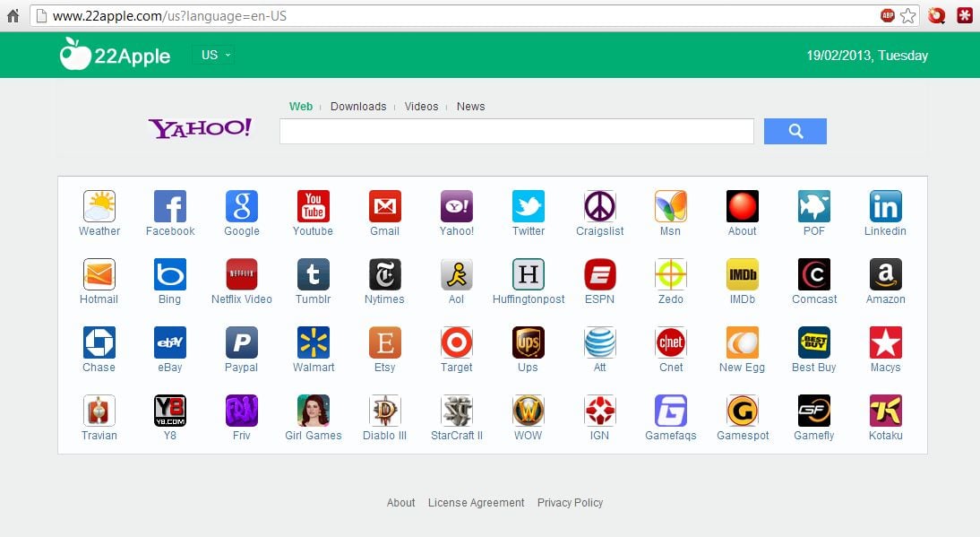The width and height of the screenshot is (980, 537).
Task: Click the WOW icon
Action: tap(529, 411)
